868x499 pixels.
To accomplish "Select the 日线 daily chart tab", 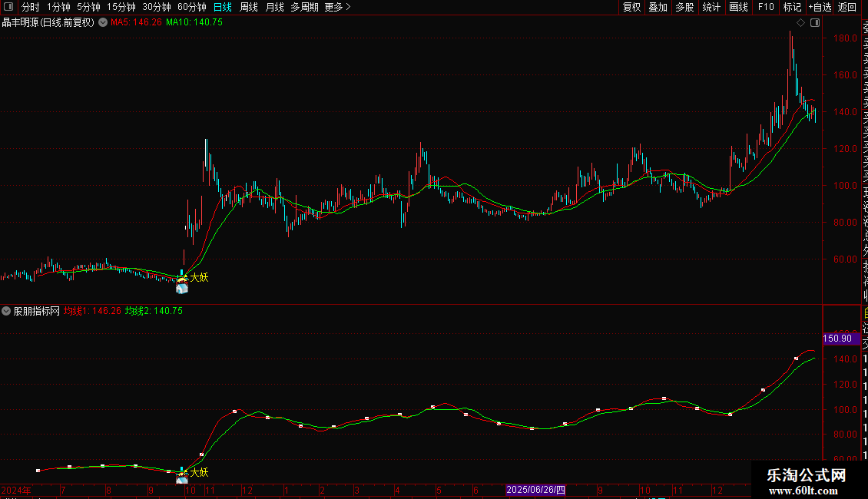I will pyautogui.click(x=223, y=7).
